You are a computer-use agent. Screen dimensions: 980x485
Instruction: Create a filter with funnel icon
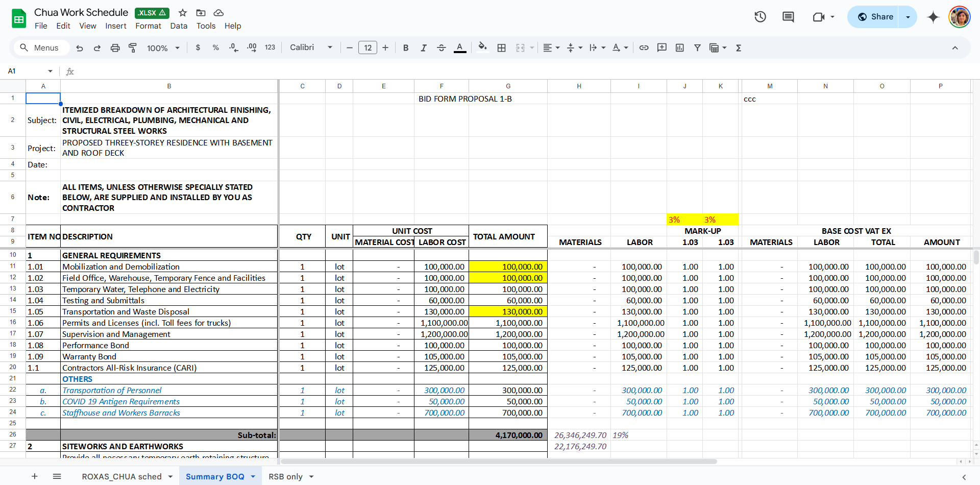[x=697, y=47]
